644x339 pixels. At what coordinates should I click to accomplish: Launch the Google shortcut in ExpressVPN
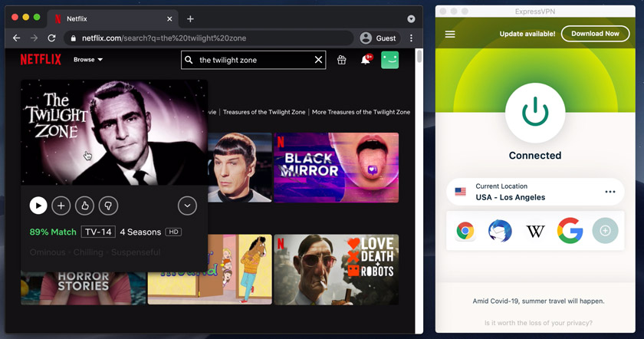(570, 230)
